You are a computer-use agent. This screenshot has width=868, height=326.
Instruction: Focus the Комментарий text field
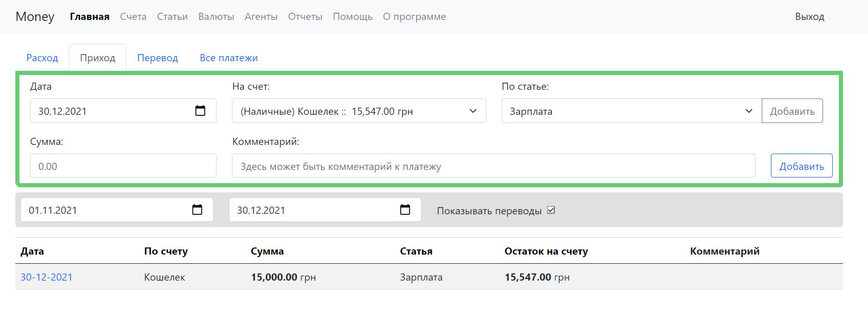pos(493,166)
